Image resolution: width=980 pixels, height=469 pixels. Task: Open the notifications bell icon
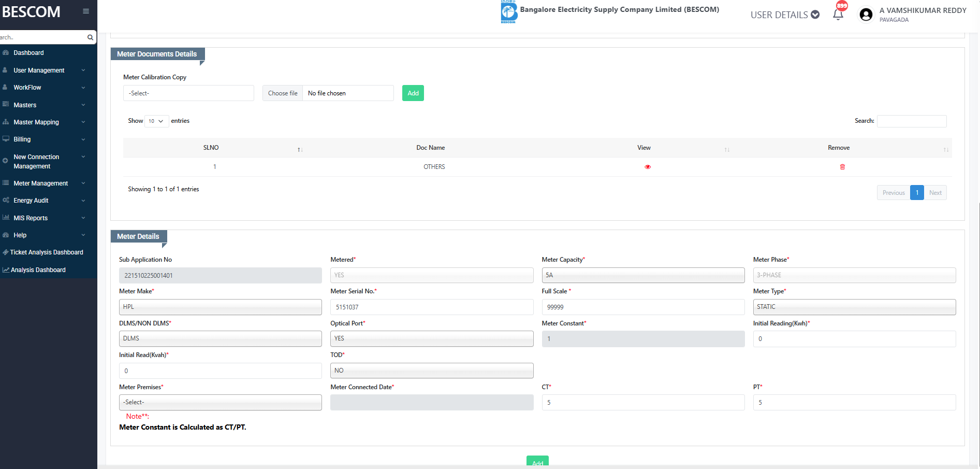point(838,15)
